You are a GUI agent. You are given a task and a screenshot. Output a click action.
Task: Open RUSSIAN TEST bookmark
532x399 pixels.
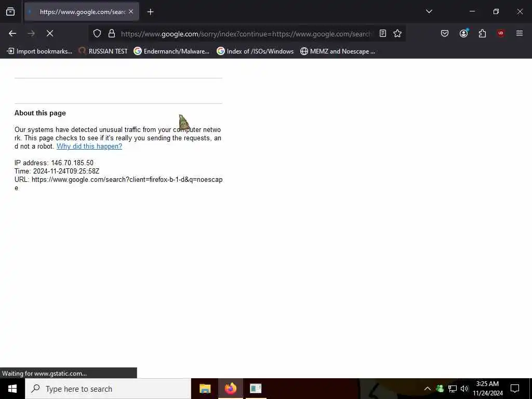click(103, 51)
